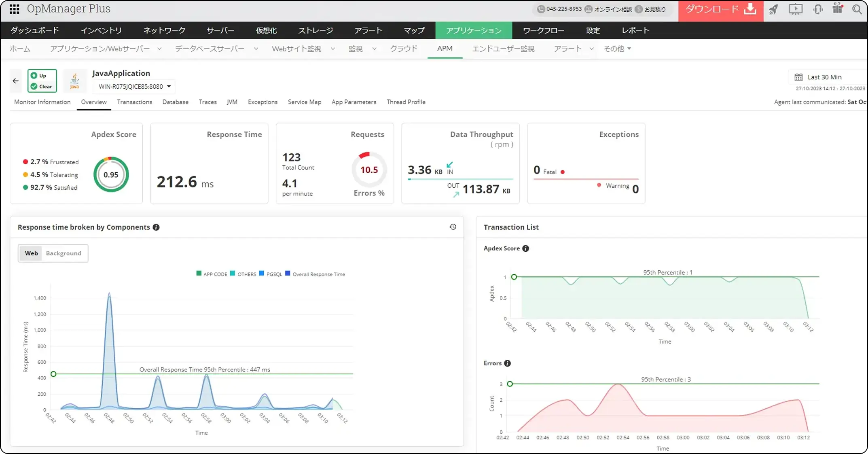Image resolution: width=868 pixels, height=454 pixels.
Task: Click the calendar icon for time range
Action: click(x=798, y=77)
